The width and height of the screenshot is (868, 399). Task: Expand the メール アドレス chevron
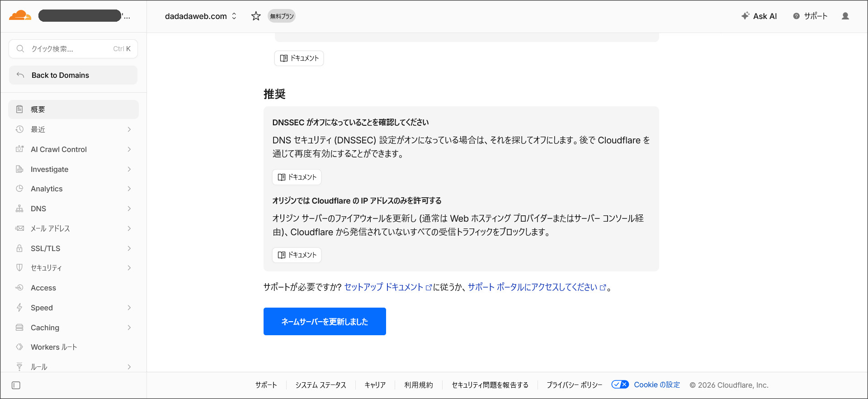[129, 228]
